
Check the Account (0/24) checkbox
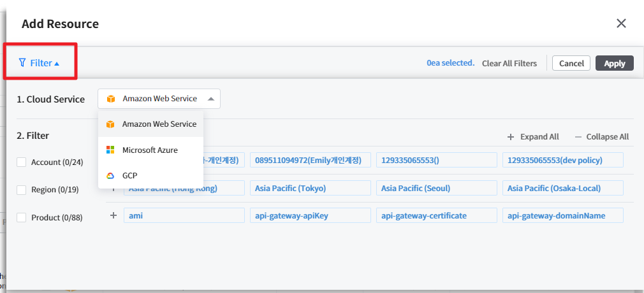22,162
